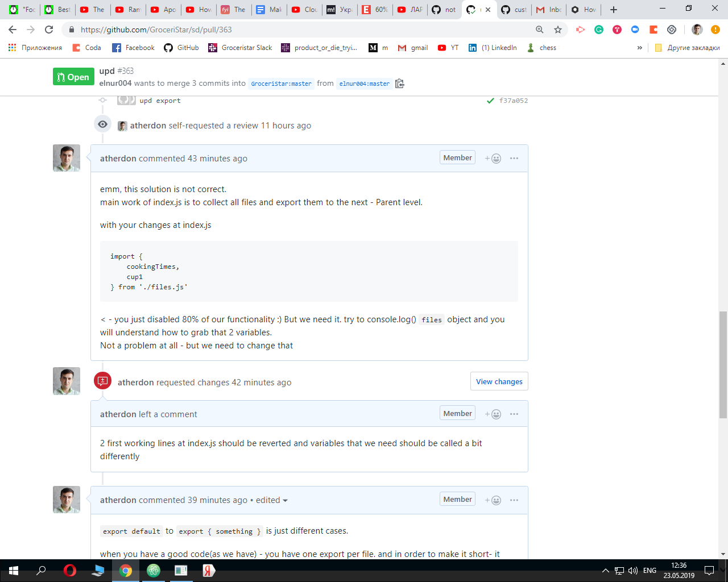Add a reaction to the 39 minutes ago comment
This screenshot has height=582, width=728.
tap(493, 500)
